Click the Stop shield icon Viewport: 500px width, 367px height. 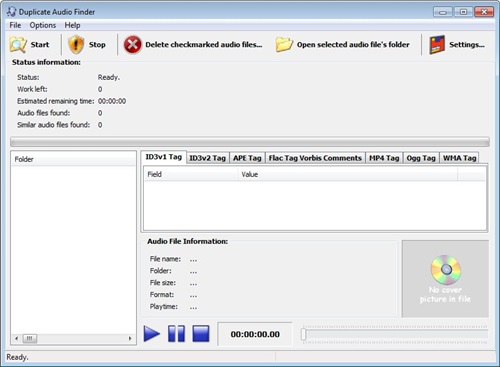[x=76, y=44]
